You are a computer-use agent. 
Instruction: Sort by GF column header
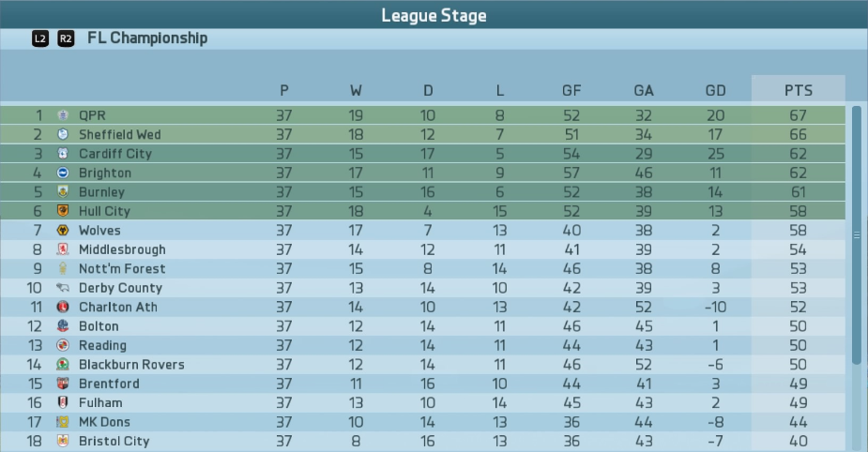571,90
